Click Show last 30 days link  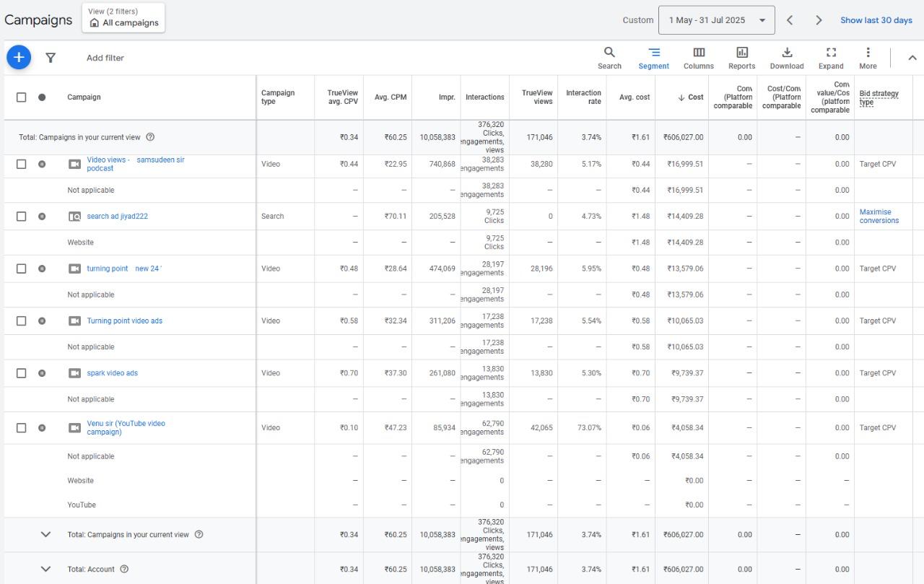pyautogui.click(x=876, y=20)
